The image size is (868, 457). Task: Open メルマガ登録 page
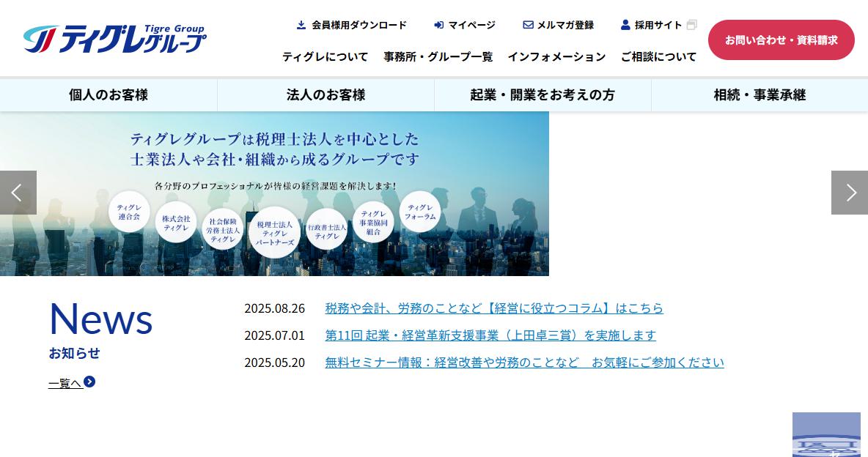[559, 25]
